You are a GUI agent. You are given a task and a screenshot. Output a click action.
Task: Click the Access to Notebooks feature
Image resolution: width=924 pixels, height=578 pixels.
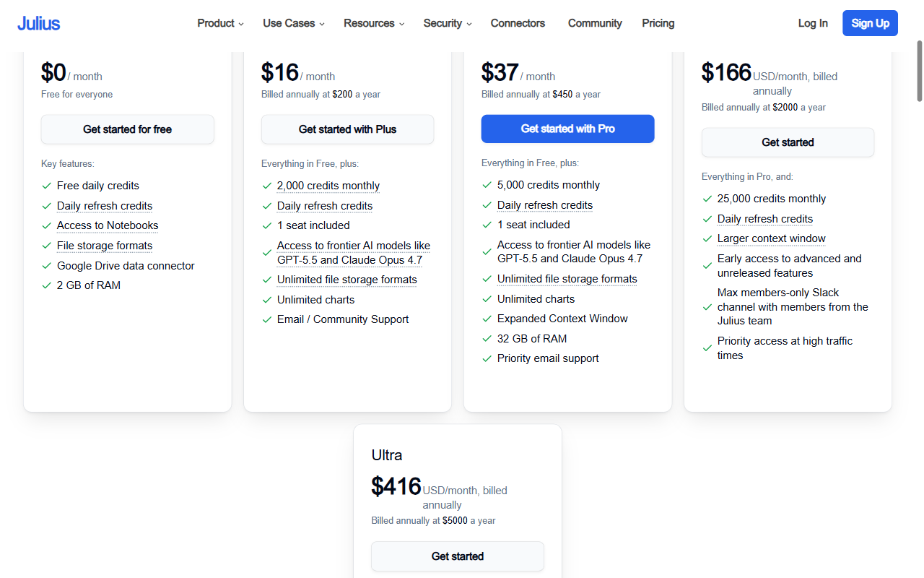click(x=108, y=225)
